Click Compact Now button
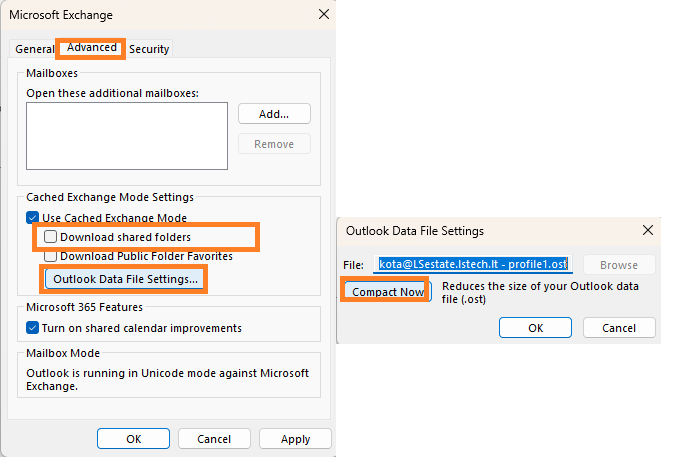676x457 pixels. (388, 292)
